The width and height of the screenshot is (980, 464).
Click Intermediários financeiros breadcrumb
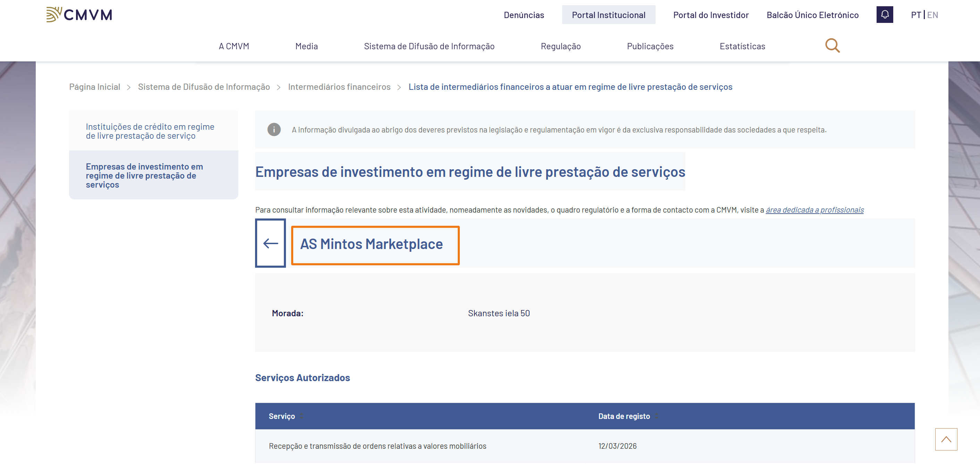(x=339, y=87)
